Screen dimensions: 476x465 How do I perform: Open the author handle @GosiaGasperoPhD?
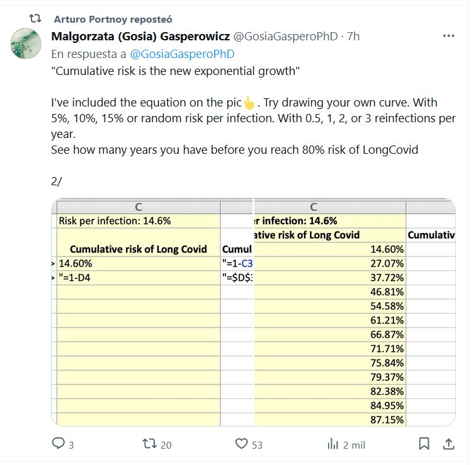pos(285,37)
